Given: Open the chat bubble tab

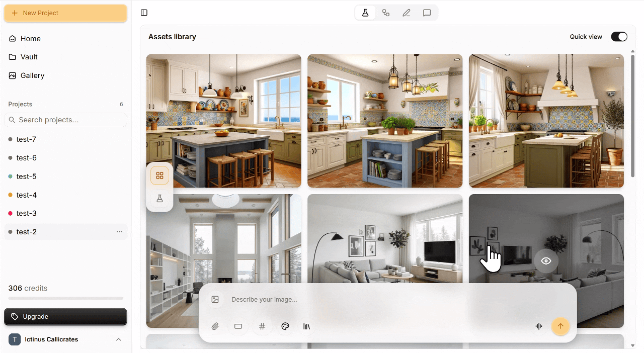Looking at the screenshot, I should click(x=427, y=13).
